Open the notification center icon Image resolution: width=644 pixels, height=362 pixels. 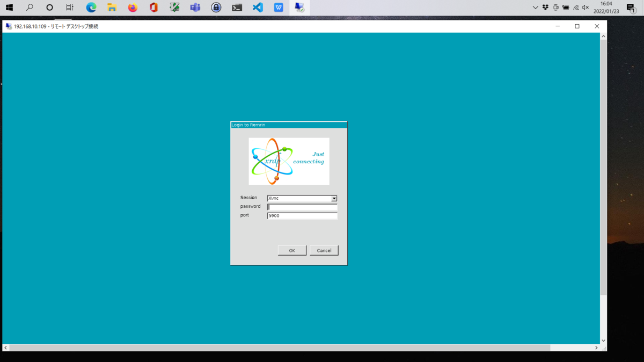pos(631,8)
